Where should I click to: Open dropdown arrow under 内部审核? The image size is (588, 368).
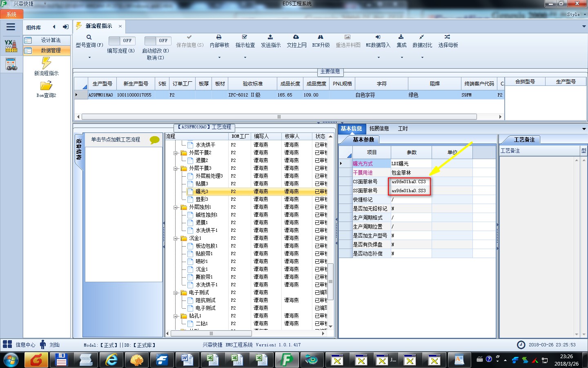tap(219, 58)
